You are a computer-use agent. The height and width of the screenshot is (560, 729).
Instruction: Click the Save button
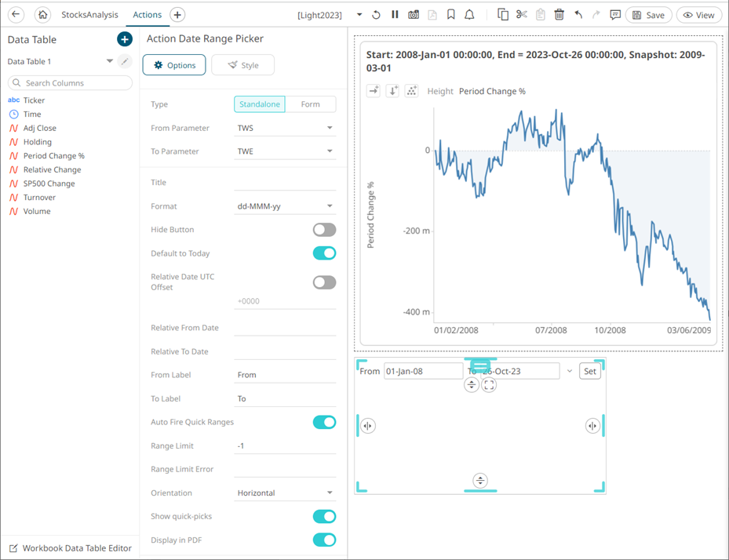648,15
